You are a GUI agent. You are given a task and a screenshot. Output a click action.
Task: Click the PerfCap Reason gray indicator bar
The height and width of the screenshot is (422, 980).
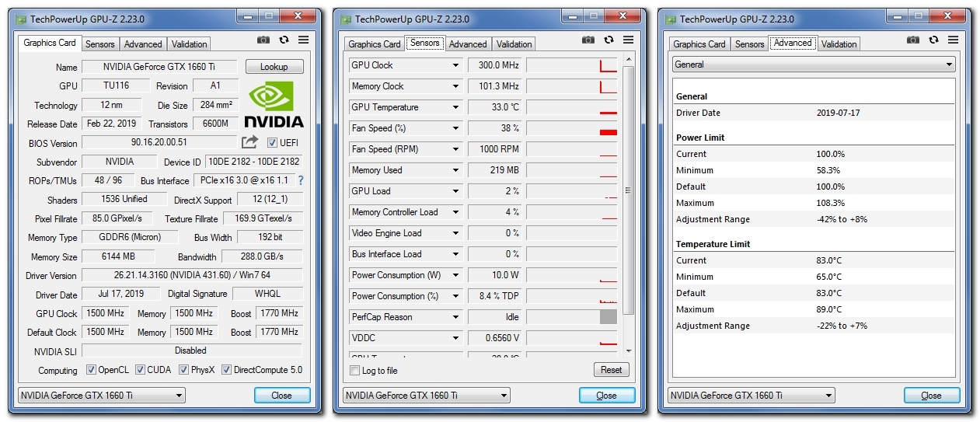click(609, 317)
